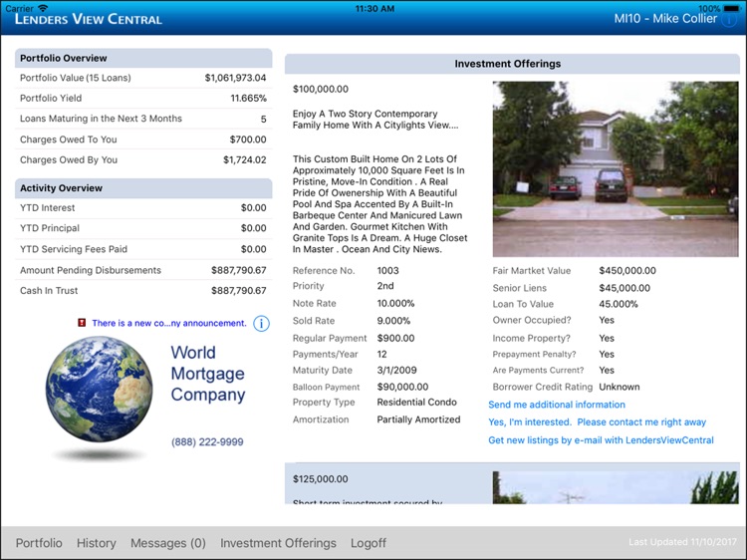Go to Investment Offerings tab
This screenshot has height=560, width=747.
click(x=278, y=543)
